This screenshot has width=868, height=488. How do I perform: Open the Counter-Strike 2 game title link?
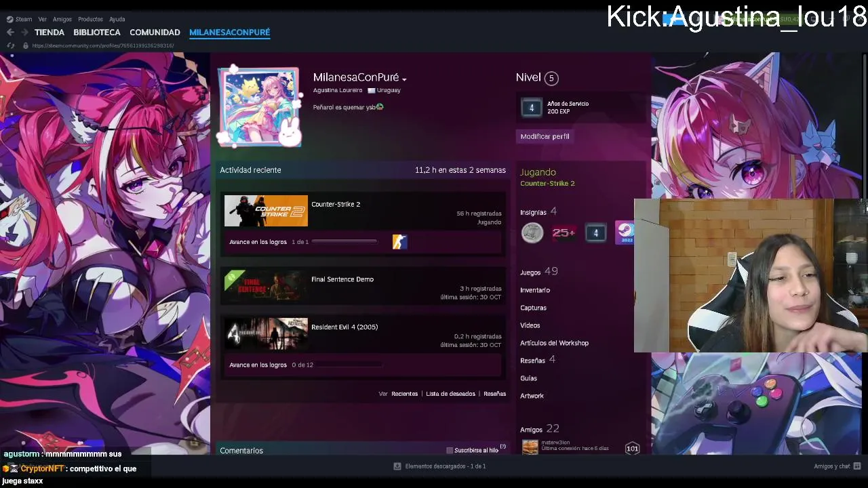pos(336,204)
